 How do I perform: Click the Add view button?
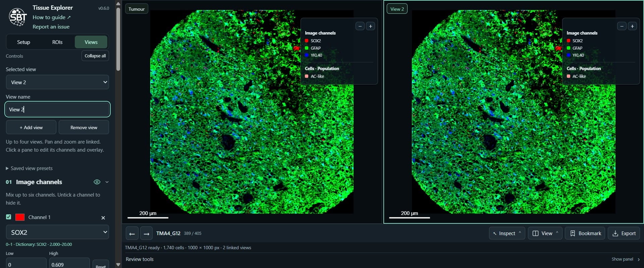point(31,127)
